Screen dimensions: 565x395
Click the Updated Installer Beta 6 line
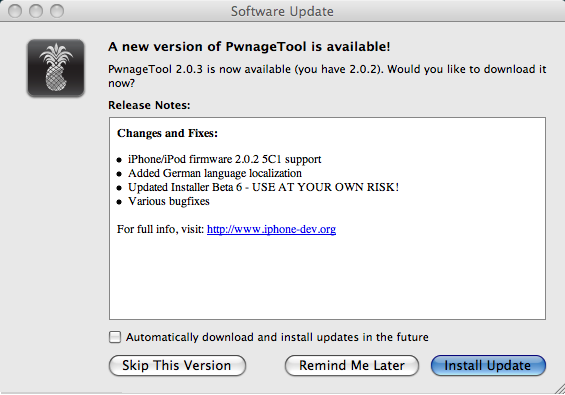pyautogui.click(x=263, y=187)
